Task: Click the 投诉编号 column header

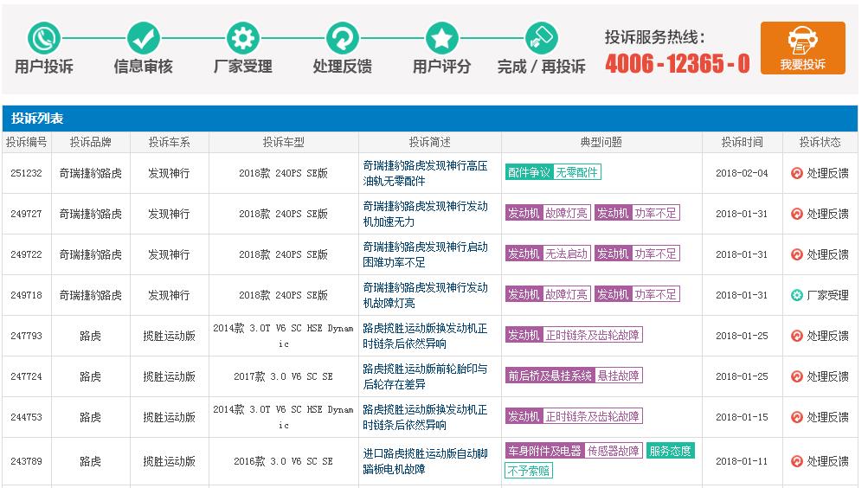Action: pyautogui.click(x=26, y=142)
